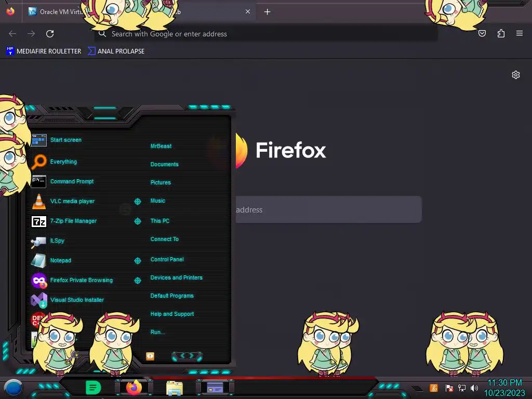Open Notepad from start menu
Viewport: 532px width, 399px height.
coord(51,260)
